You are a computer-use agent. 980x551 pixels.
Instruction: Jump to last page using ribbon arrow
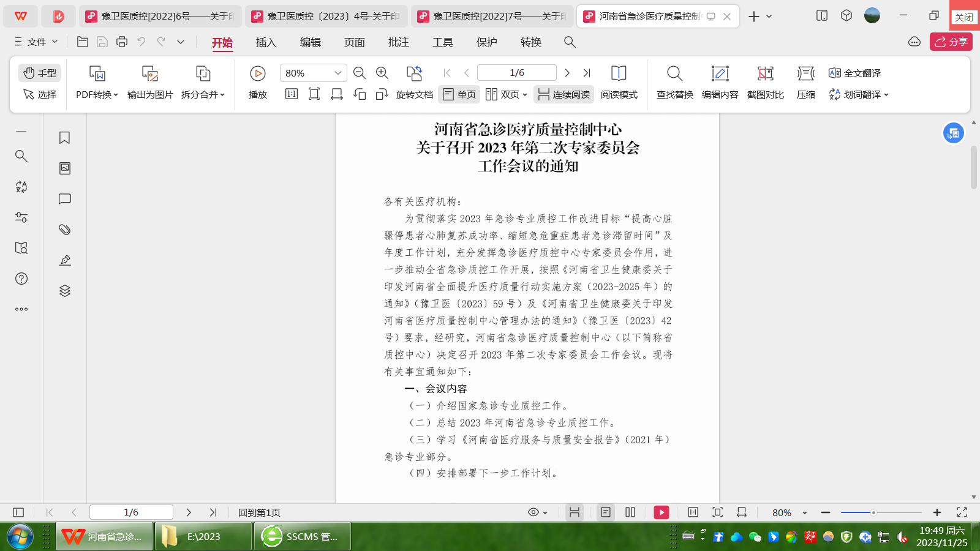[x=587, y=73]
